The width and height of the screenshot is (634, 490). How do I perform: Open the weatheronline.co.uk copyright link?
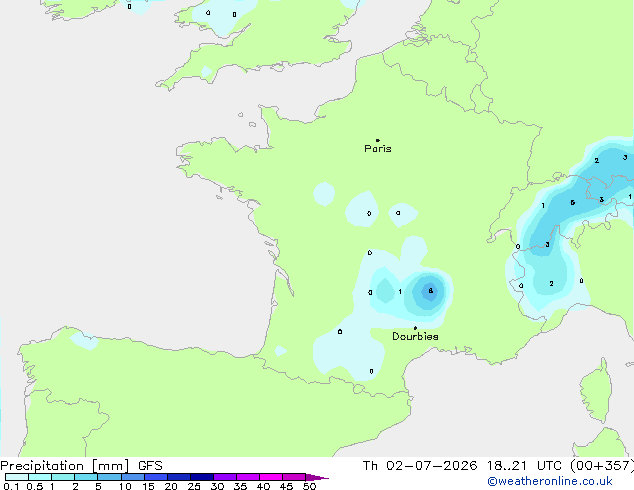coord(550,481)
